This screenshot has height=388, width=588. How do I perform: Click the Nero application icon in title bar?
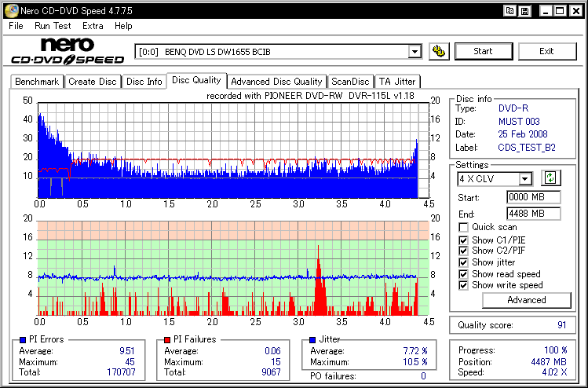[11, 10]
